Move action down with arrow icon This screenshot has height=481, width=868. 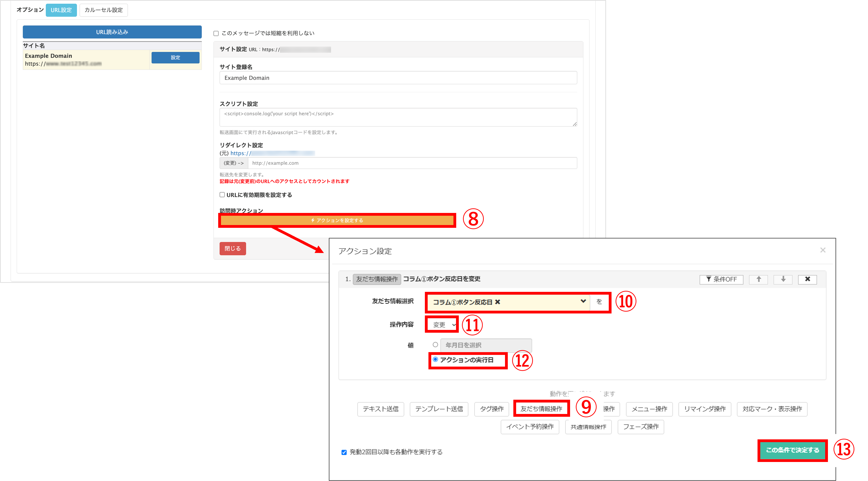tap(783, 279)
